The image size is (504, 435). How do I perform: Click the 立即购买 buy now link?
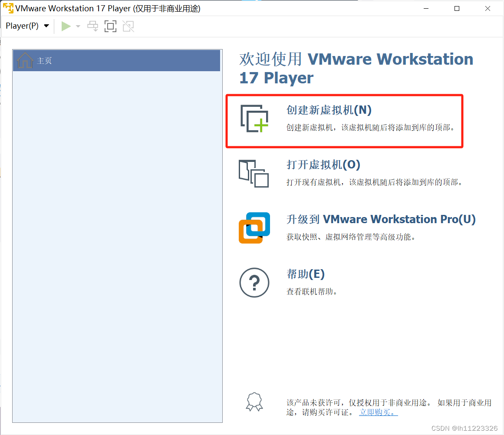pos(378,412)
